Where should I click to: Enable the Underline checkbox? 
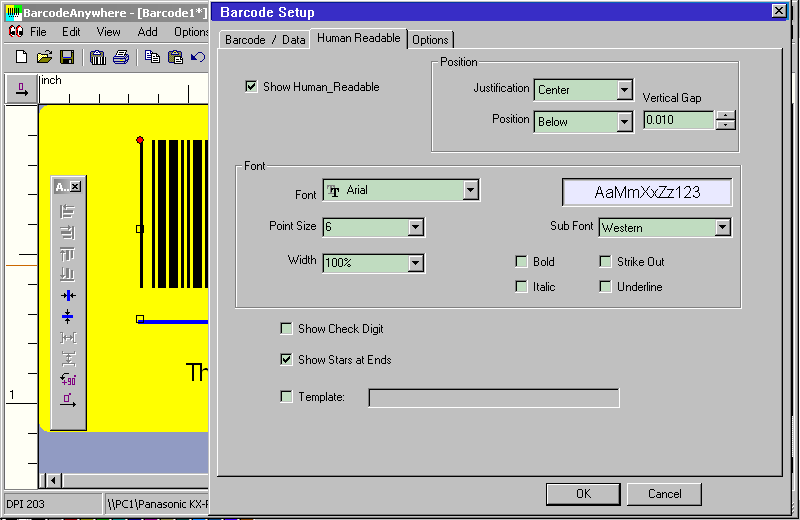[605, 287]
